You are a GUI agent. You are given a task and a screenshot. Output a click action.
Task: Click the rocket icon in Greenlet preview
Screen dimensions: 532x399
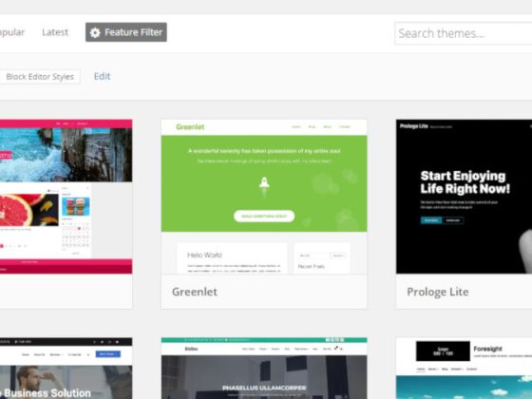(264, 183)
